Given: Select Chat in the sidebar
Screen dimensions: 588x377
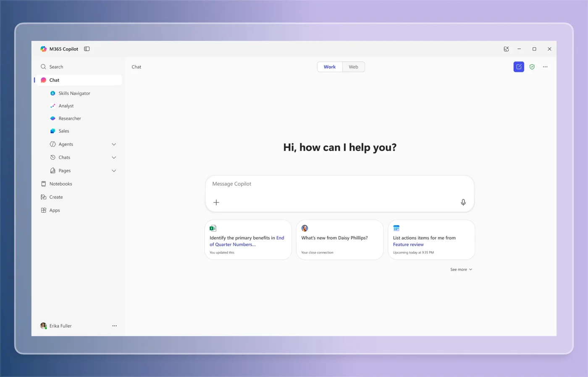Looking at the screenshot, I should (x=79, y=80).
